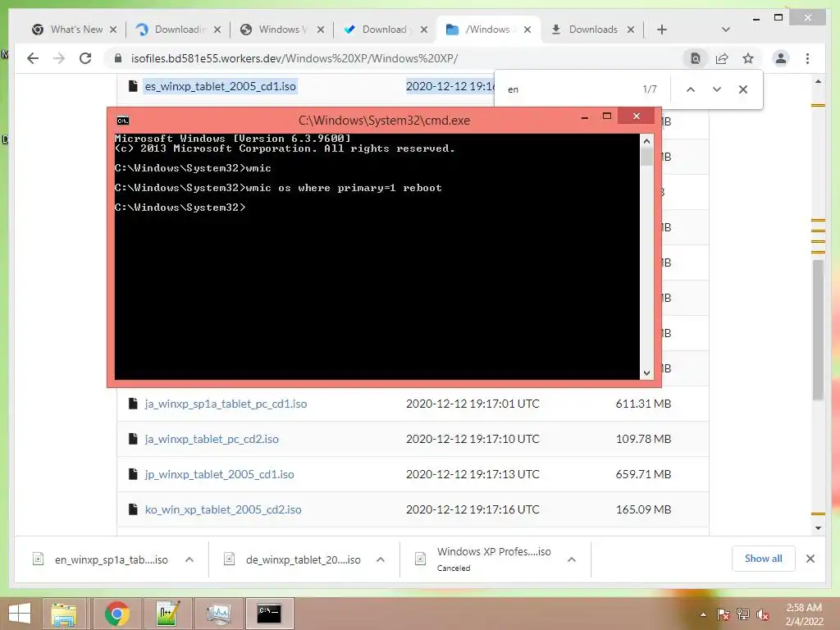Show hidden system tray icons
The height and width of the screenshot is (630, 840).
coord(703,614)
